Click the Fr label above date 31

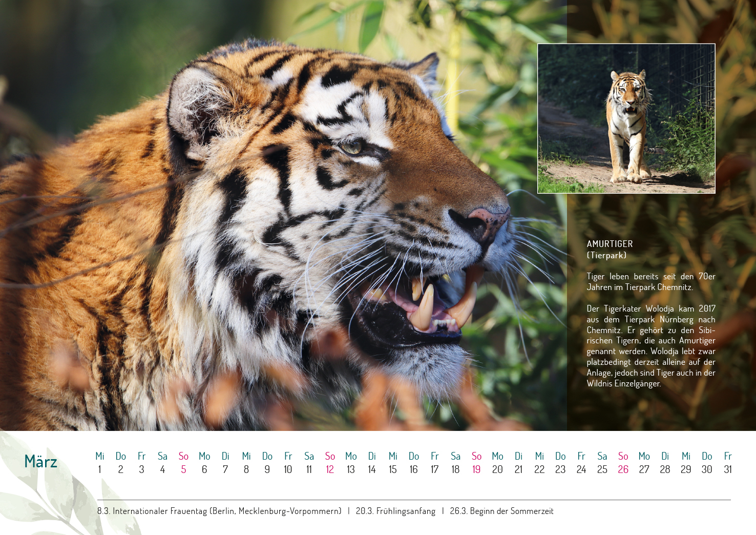coord(728,456)
